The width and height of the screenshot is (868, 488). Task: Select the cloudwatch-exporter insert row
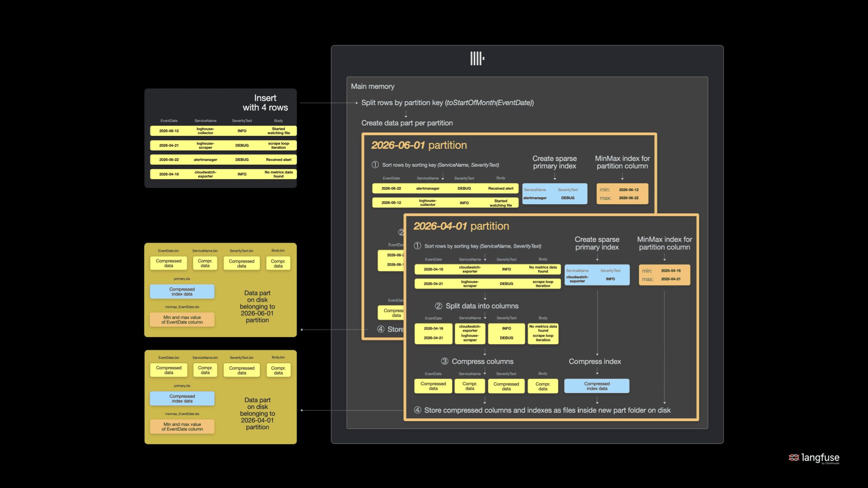tap(223, 174)
